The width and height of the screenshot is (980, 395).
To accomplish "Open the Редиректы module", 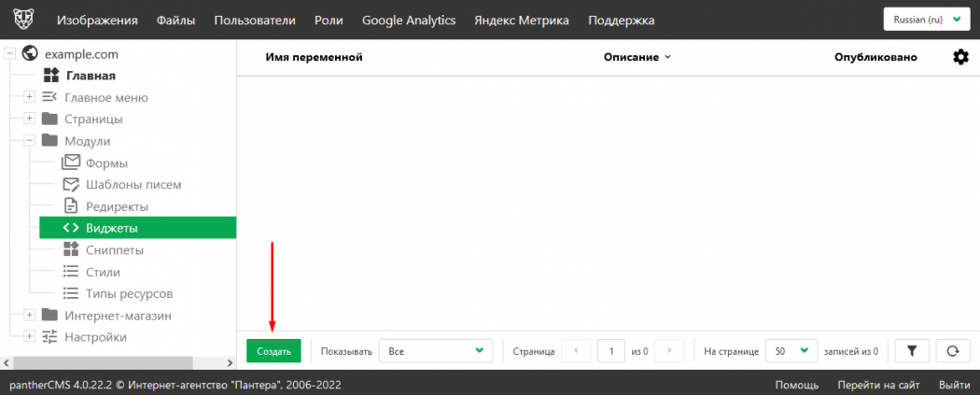I will 118,207.
